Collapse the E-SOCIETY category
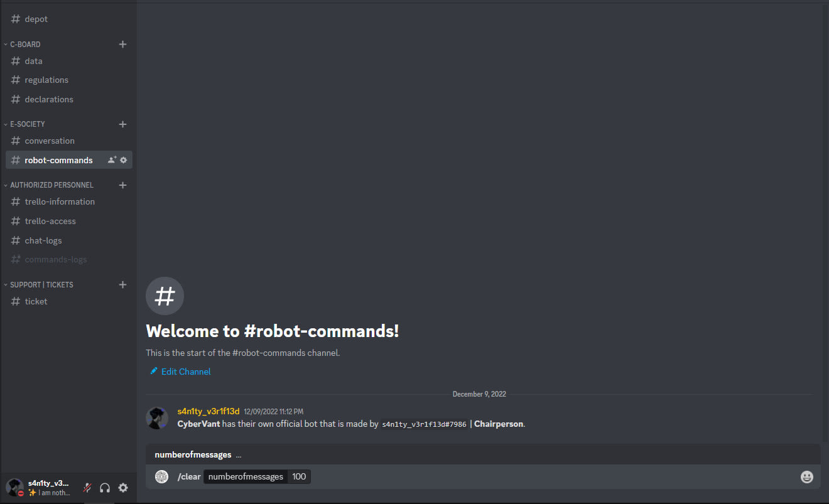829x504 pixels. click(28, 124)
